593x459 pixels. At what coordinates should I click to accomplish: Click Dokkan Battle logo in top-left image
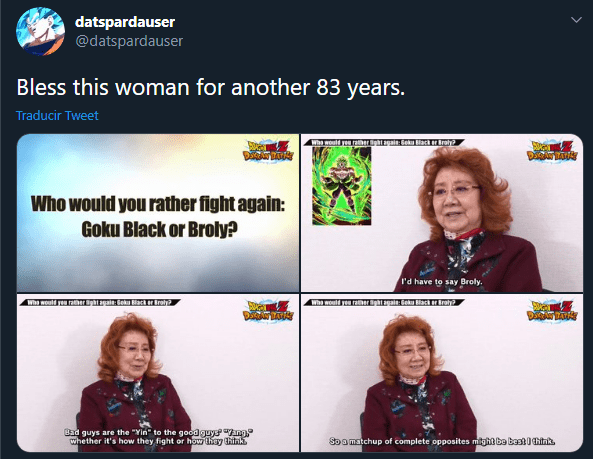(268, 150)
